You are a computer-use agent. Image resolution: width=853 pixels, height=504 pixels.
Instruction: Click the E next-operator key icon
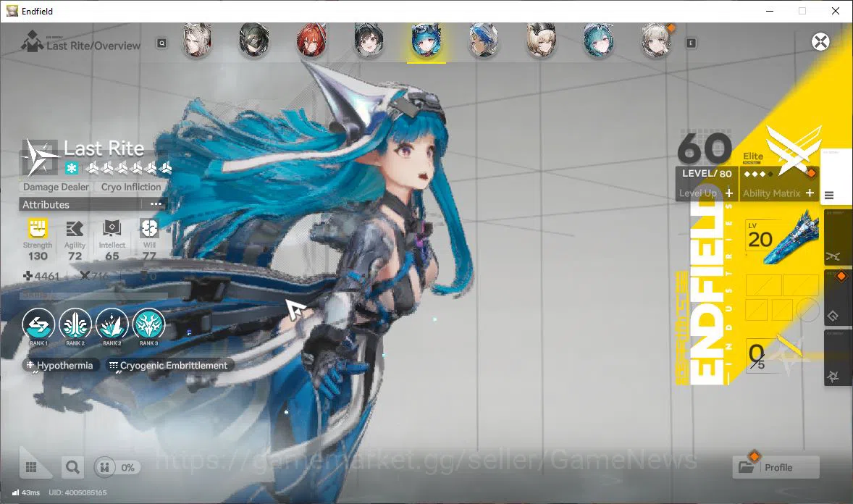point(691,43)
